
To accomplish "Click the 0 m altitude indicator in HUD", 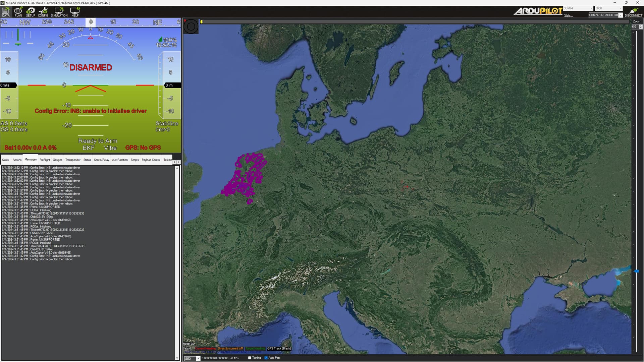I will click(x=172, y=85).
